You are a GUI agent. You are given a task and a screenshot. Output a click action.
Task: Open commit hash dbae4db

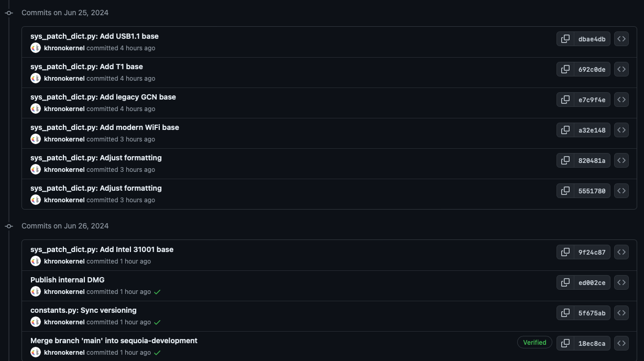(592, 39)
